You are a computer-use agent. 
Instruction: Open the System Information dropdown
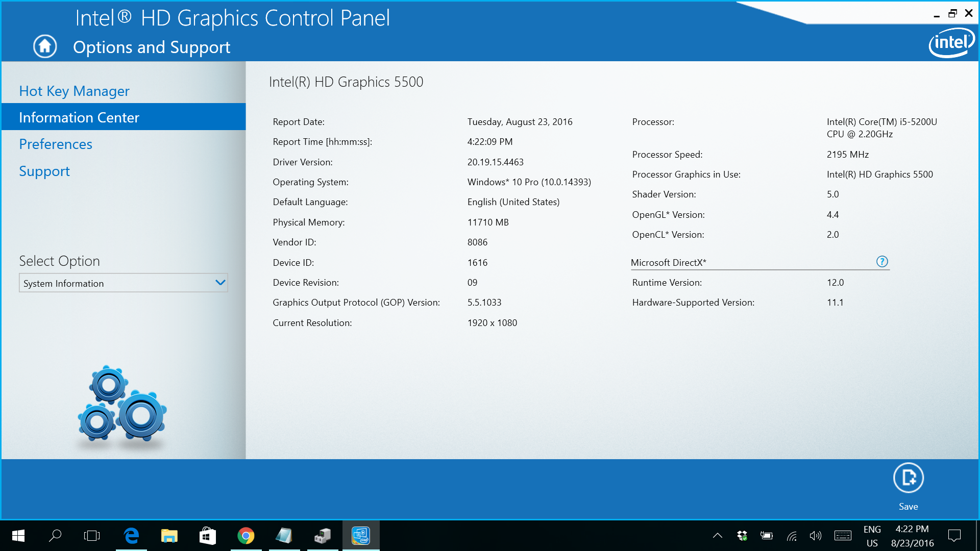coord(123,283)
